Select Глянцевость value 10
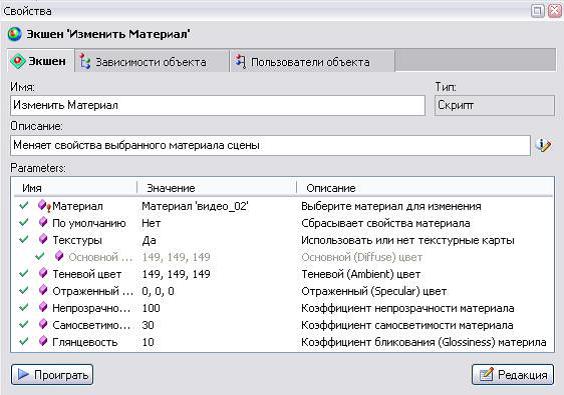564x395 pixels. (148, 342)
